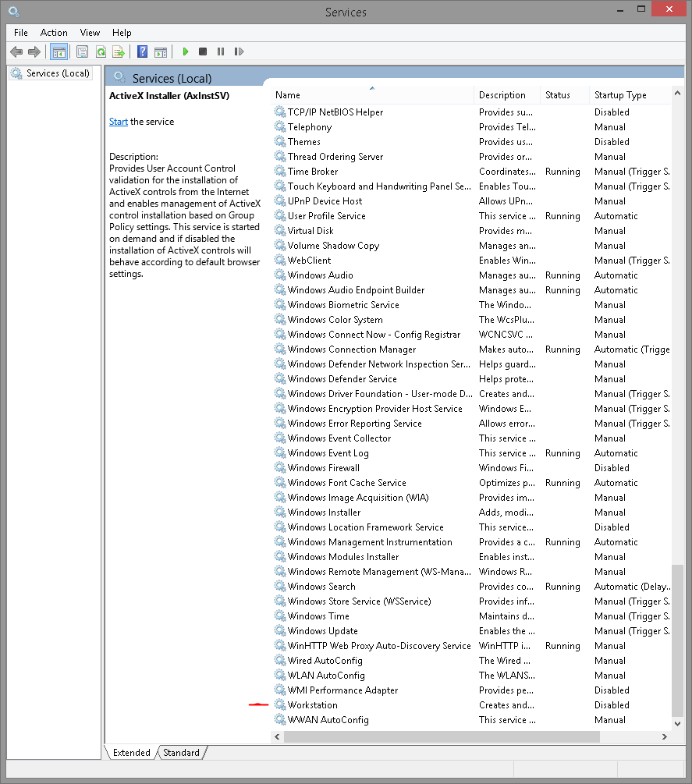Click the Services app icon in the title bar
Viewport: 692px width, 784px height.
15,10
